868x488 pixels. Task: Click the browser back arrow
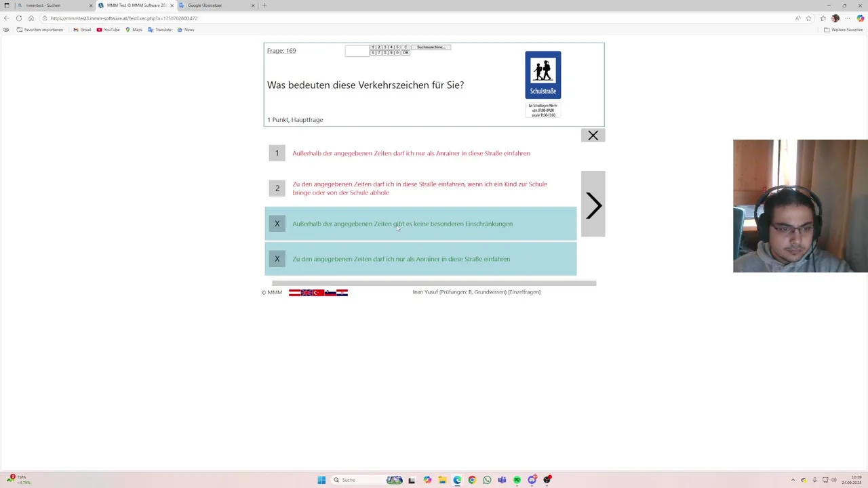7,18
